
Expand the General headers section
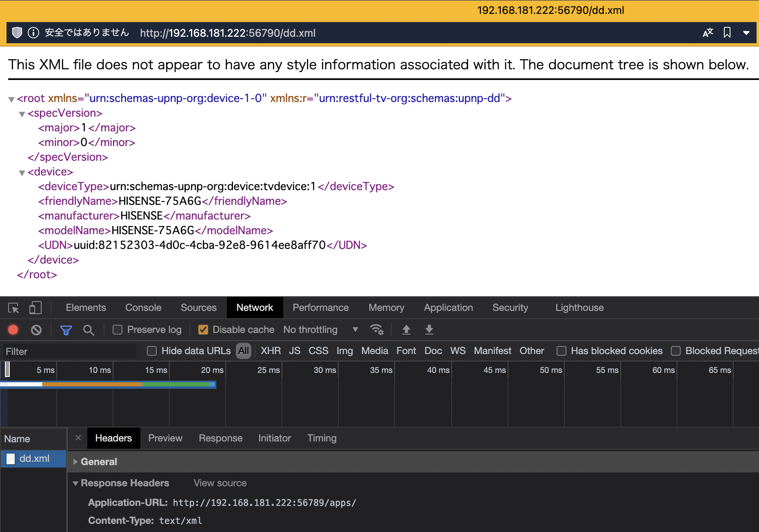click(x=75, y=462)
